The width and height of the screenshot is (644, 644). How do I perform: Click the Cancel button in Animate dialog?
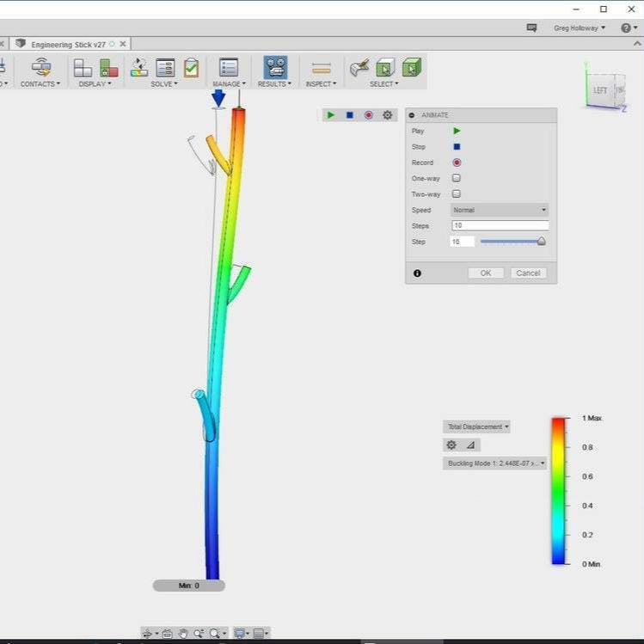(528, 273)
